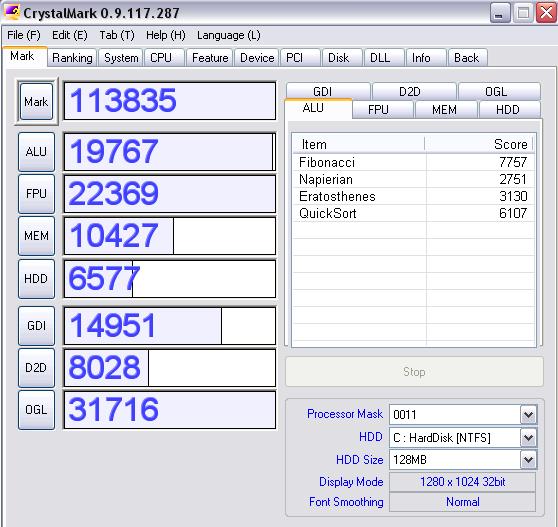Image resolution: width=558 pixels, height=527 pixels.
Task: Run the HDD benchmark button
Action: coord(36,279)
